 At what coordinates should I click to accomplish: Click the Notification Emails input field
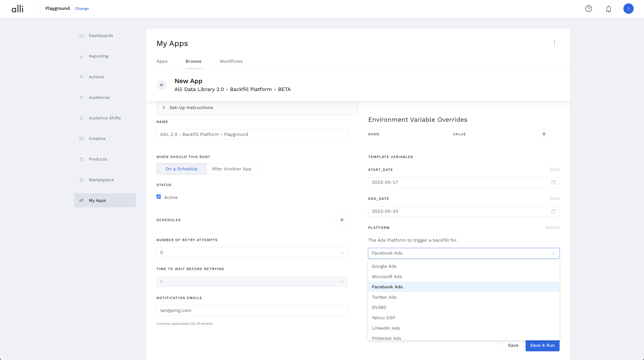tap(252, 310)
